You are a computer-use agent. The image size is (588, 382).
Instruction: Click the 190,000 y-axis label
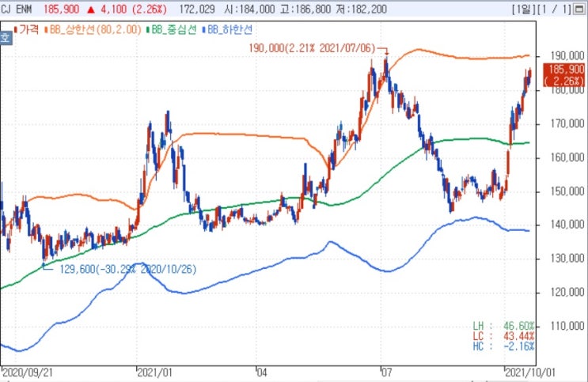click(x=567, y=56)
